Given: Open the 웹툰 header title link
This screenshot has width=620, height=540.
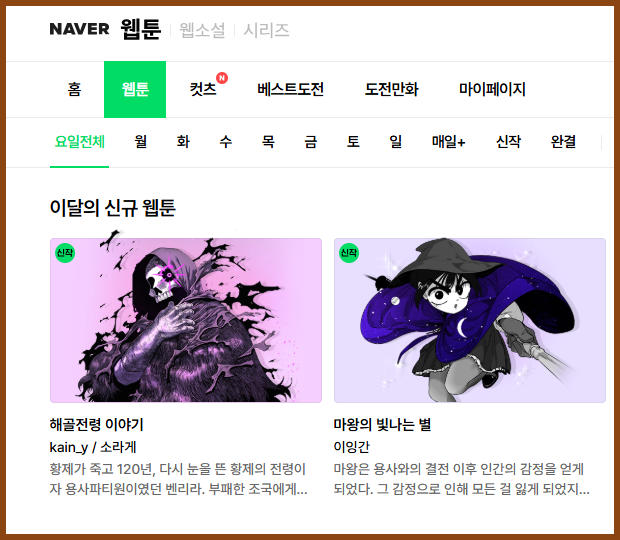Looking at the screenshot, I should tap(141, 29).
